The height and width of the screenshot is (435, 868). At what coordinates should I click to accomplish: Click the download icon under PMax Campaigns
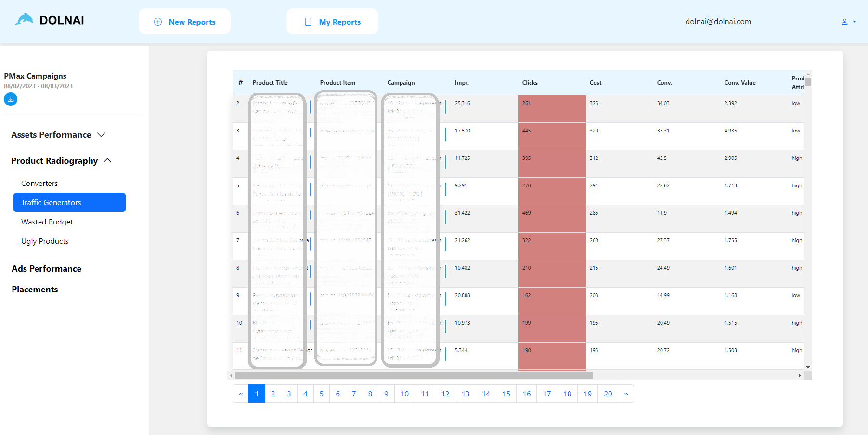(10, 99)
